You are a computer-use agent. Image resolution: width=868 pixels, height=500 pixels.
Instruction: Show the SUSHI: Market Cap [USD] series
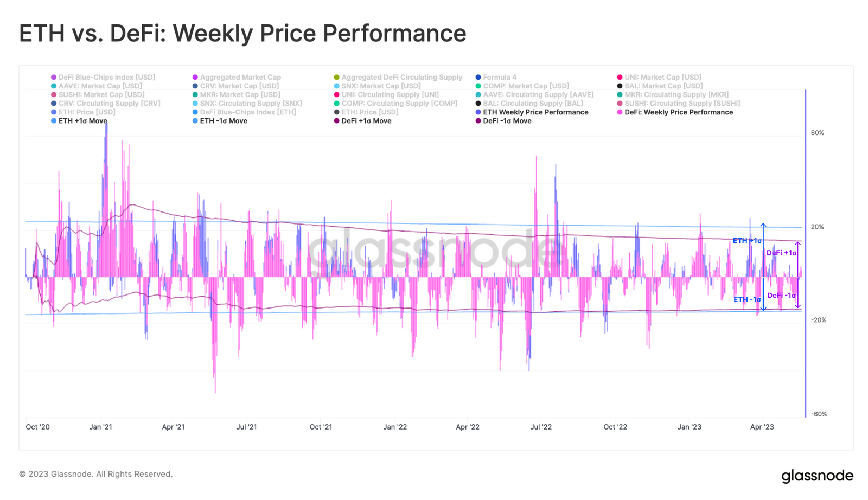click(x=97, y=95)
